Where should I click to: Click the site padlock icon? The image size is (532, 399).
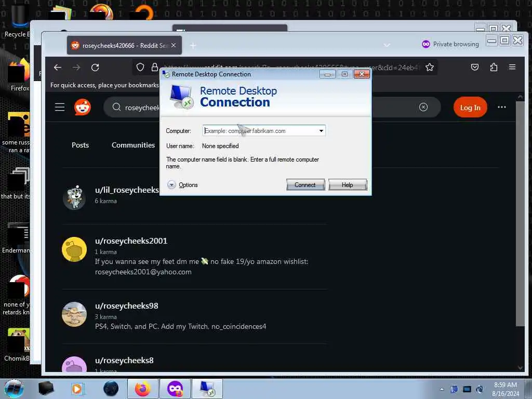(x=155, y=67)
